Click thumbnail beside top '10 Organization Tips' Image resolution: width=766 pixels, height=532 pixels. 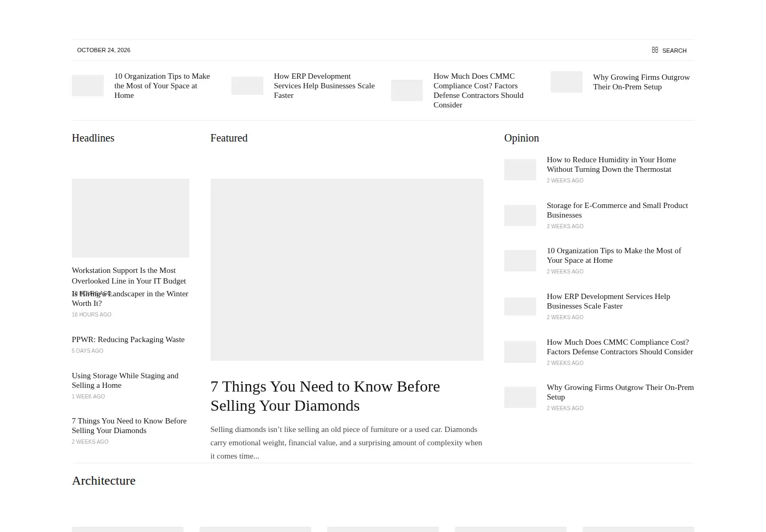(88, 86)
